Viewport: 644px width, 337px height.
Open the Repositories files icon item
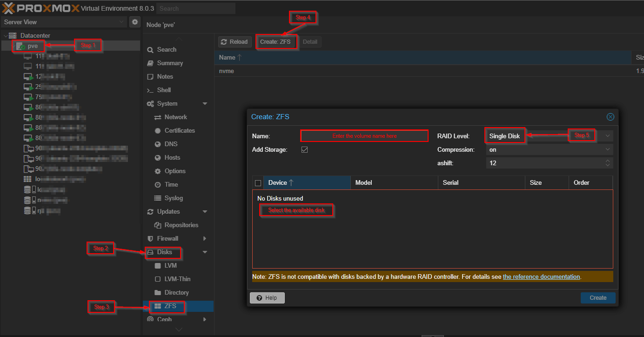click(x=176, y=225)
